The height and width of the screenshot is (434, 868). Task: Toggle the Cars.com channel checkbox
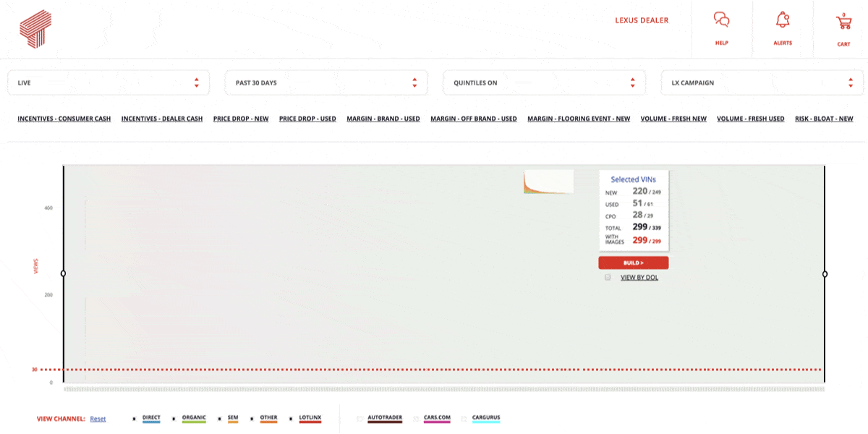tap(416, 418)
